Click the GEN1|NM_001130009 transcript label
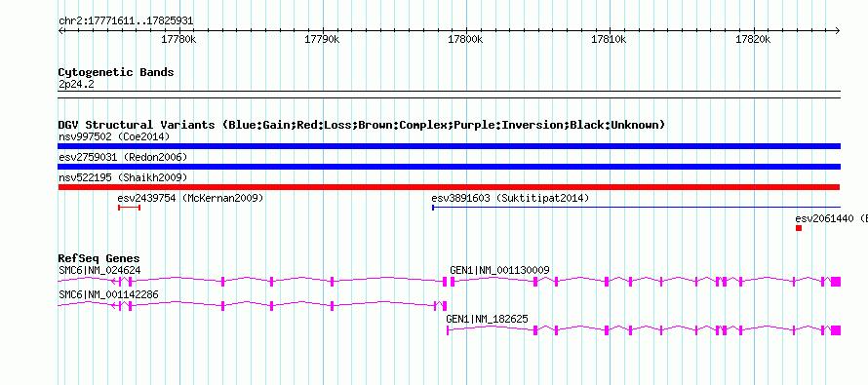Screen dimensions: 868x385 pos(499,271)
